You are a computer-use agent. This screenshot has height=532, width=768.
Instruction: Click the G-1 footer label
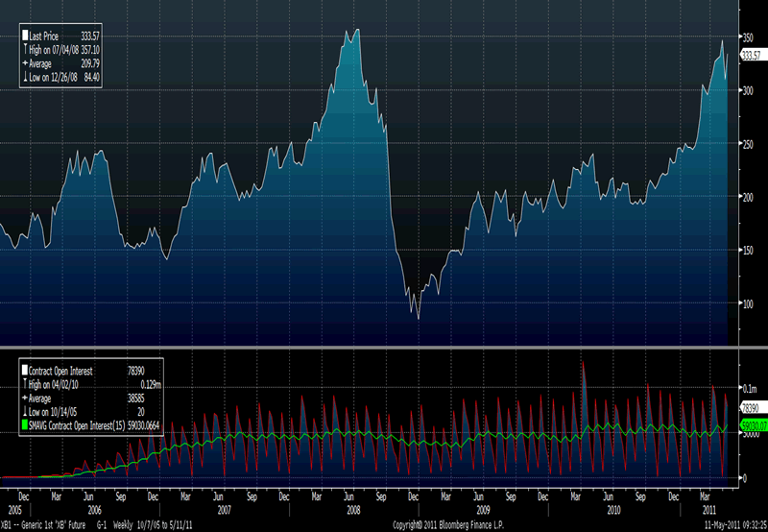102,525
